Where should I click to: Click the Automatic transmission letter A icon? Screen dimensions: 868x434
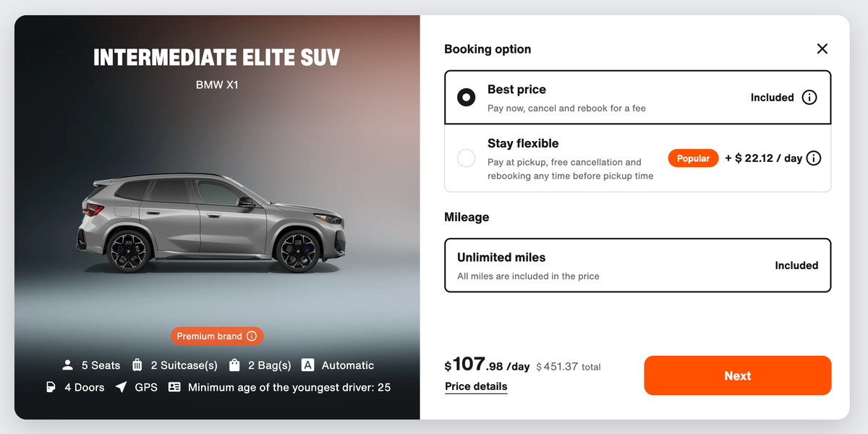tap(307, 365)
